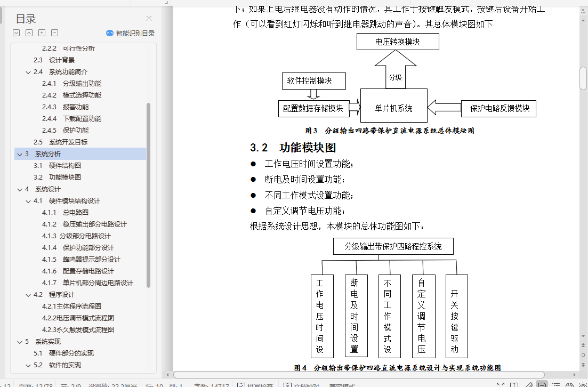Collapse the 4.1 硬件模块结构设计 node
This screenshot has height=387, width=588.
pyautogui.click(x=28, y=201)
